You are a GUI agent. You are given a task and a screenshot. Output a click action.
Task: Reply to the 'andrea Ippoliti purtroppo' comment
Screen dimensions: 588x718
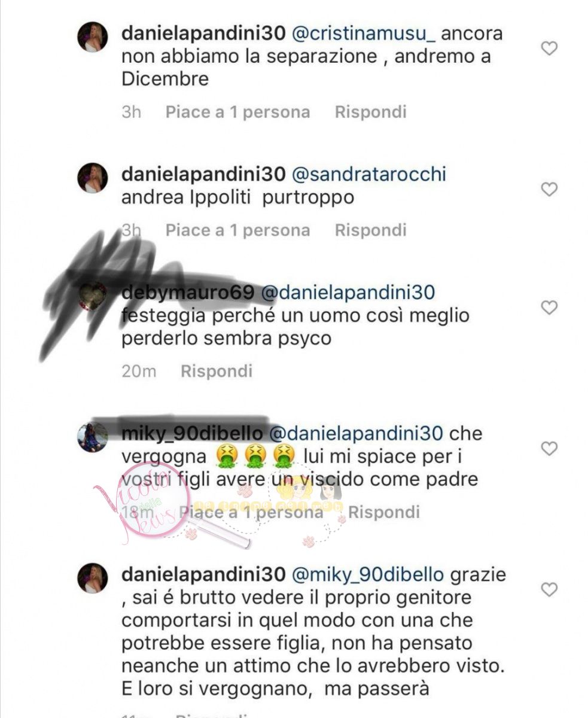pos(370,230)
